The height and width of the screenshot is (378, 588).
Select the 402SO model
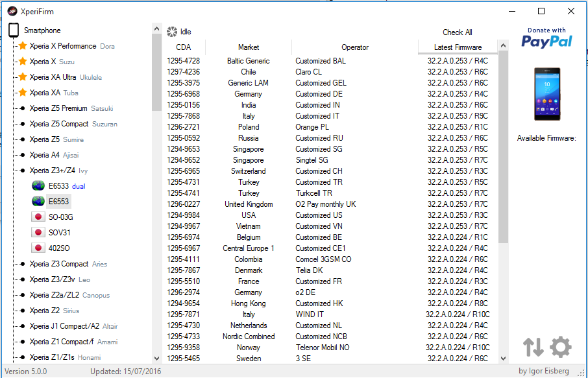point(59,248)
